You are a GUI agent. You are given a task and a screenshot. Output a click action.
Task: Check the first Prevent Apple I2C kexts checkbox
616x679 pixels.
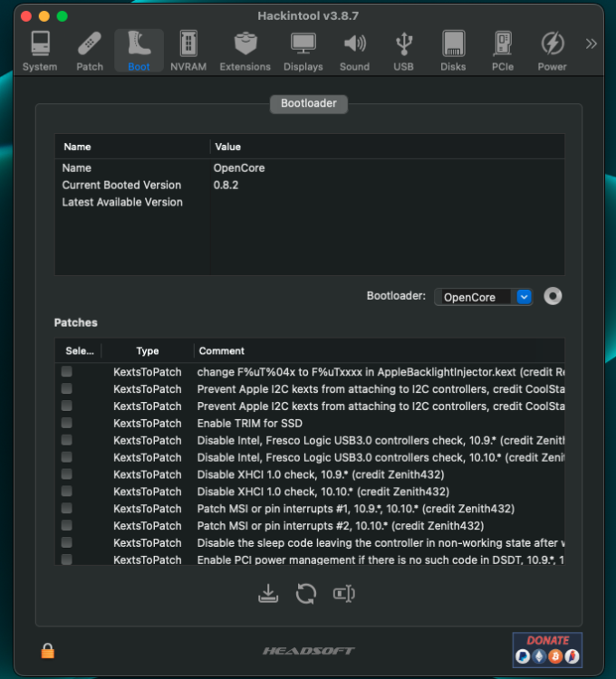(x=67, y=389)
